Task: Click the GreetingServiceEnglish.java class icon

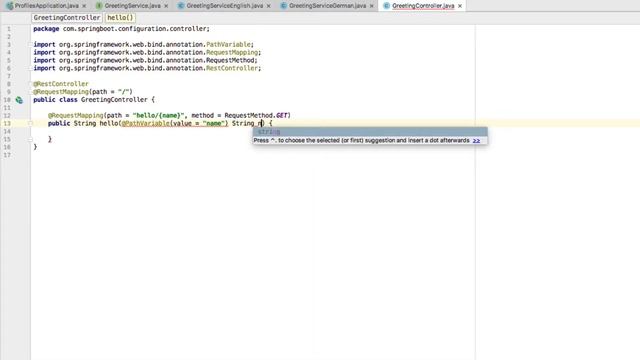Action: coord(181,6)
